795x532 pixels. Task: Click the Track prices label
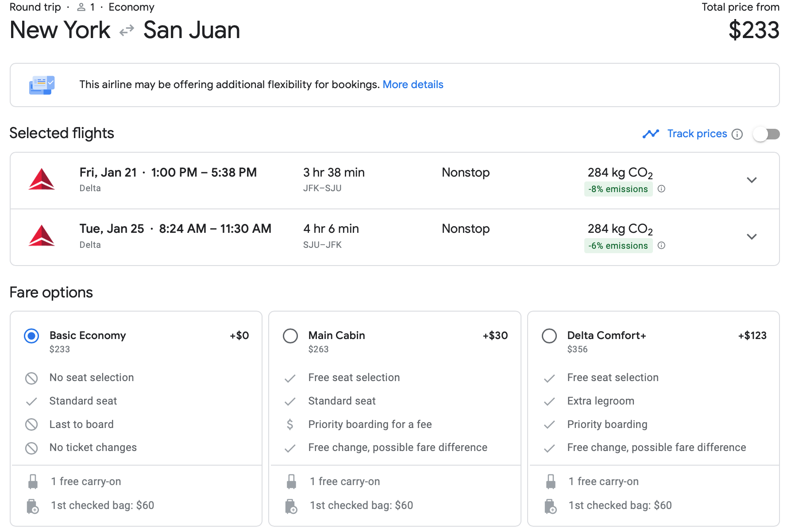click(697, 134)
